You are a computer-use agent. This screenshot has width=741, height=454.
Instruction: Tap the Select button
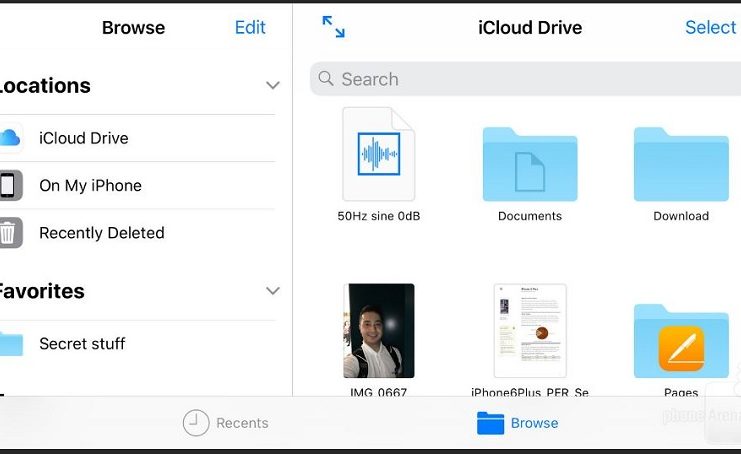coord(710,27)
